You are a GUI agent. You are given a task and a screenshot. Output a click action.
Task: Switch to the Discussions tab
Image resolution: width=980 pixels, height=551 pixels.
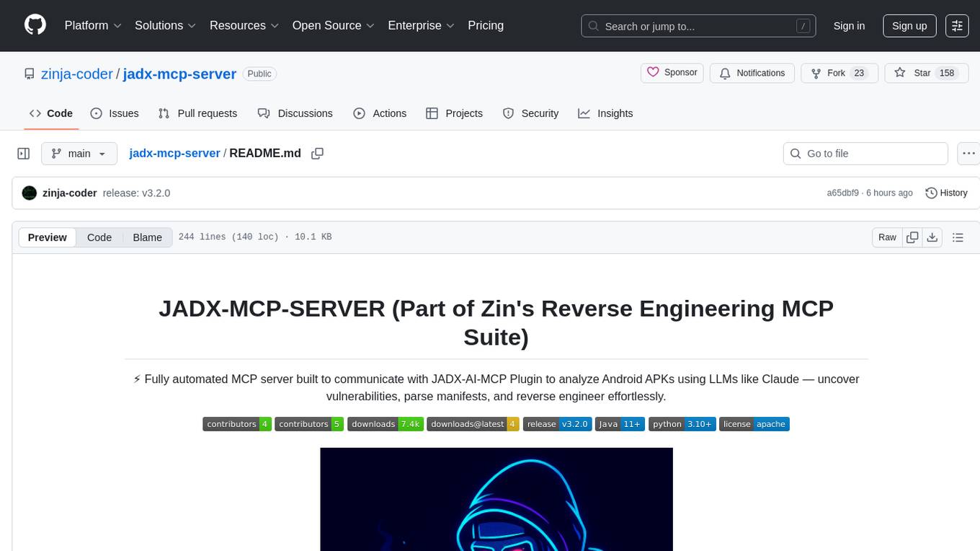click(x=295, y=113)
